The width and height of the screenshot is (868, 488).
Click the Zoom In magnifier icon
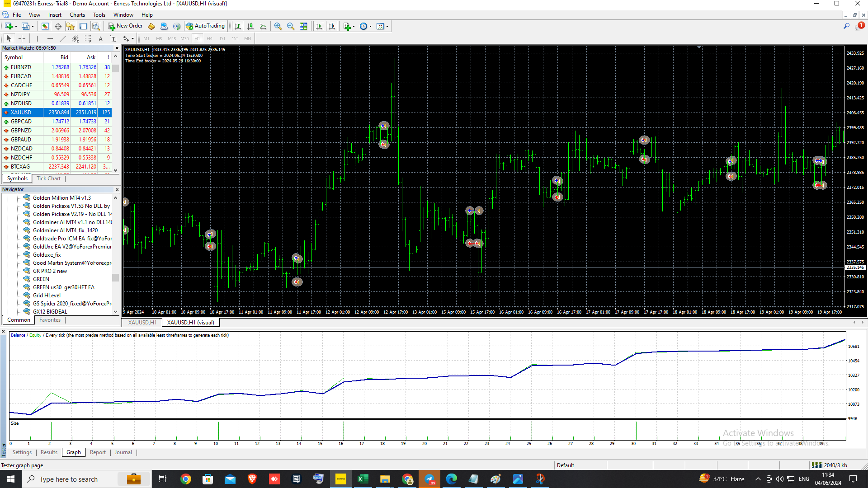(278, 26)
